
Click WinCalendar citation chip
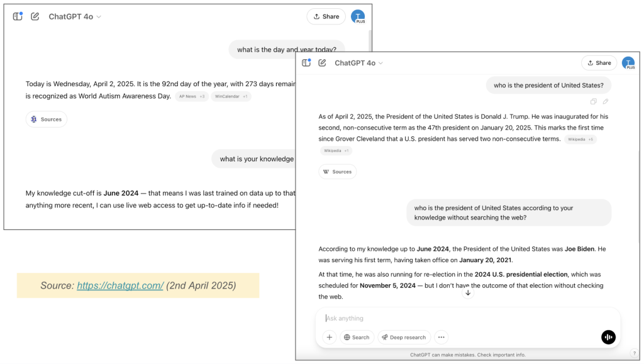point(231,96)
